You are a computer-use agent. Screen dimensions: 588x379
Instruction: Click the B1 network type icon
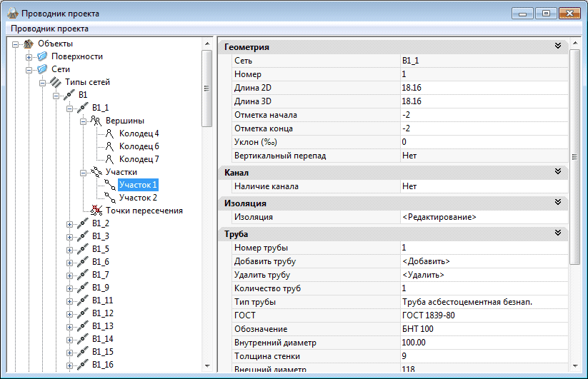pyautogui.click(x=69, y=95)
